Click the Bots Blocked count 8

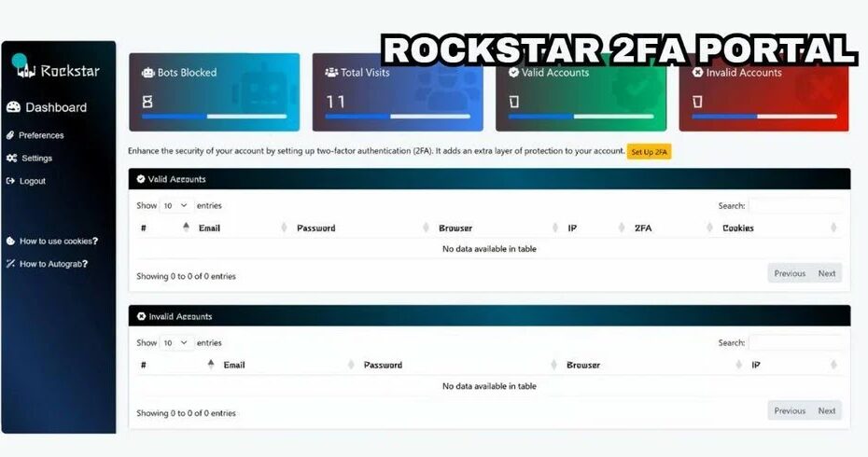point(147,102)
